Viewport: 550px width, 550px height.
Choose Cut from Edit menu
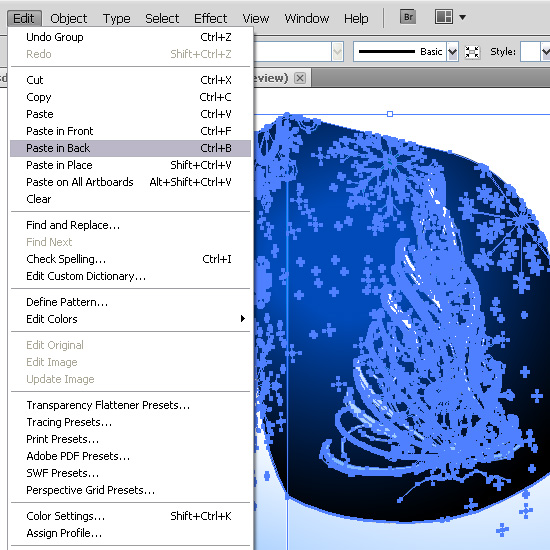130,80
